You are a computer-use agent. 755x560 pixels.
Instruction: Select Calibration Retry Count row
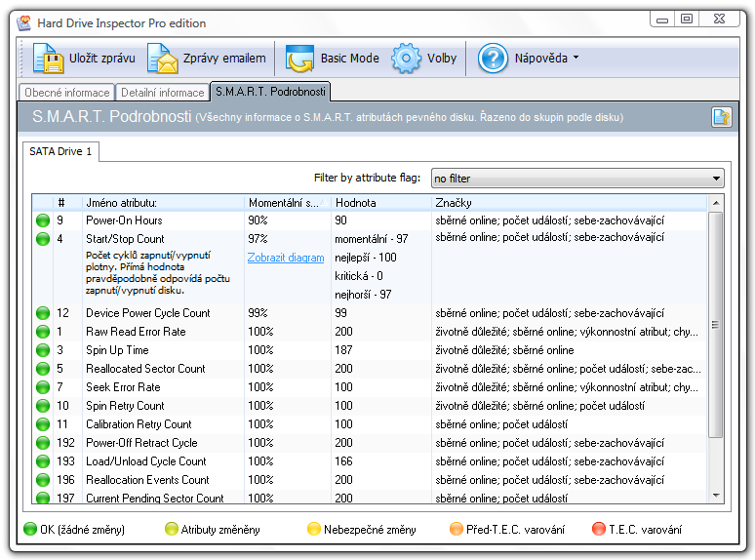(370, 424)
